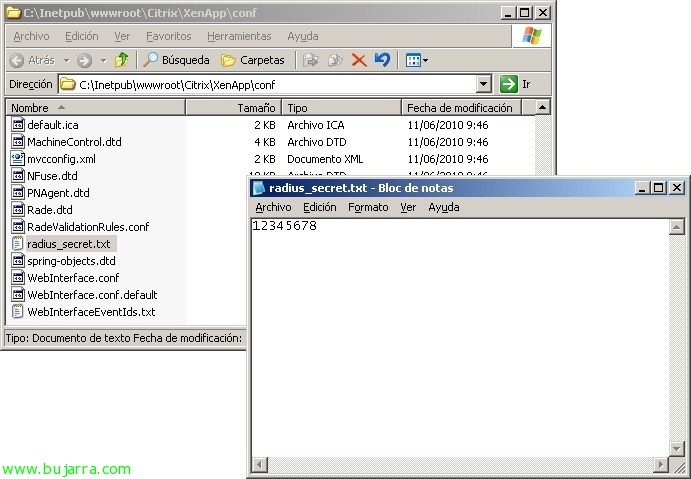
Task: Click the blue Undo arrow icon
Action: pos(382,60)
